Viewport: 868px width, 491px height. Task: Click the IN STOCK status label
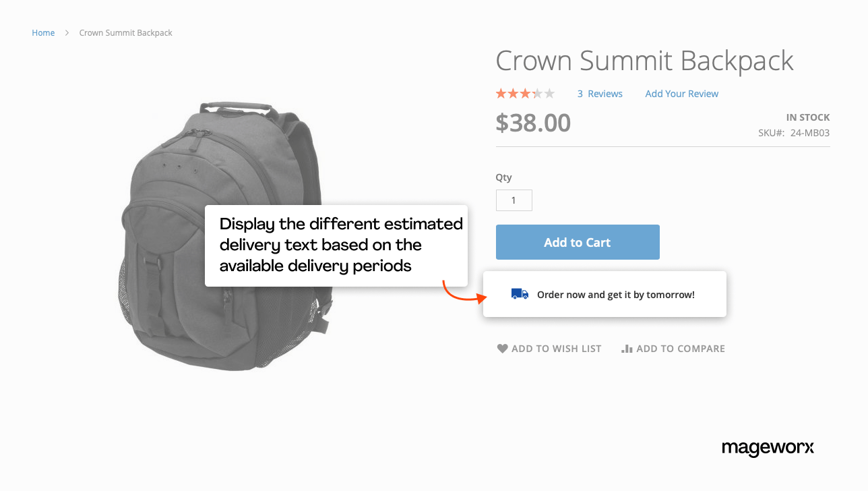pos(807,117)
